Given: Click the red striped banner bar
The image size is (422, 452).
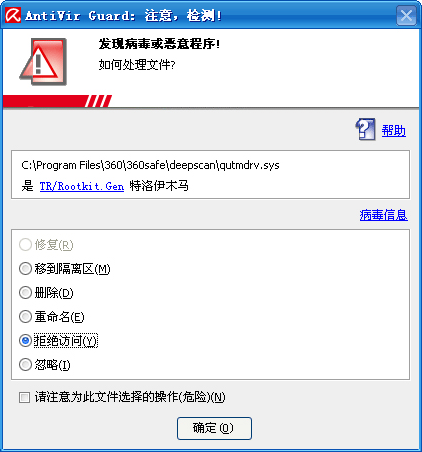Looking at the screenshot, I should click(57, 101).
